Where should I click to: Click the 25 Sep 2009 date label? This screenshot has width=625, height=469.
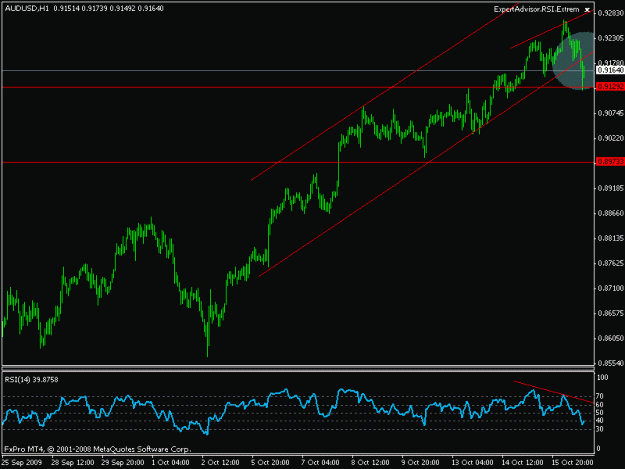click(22, 462)
